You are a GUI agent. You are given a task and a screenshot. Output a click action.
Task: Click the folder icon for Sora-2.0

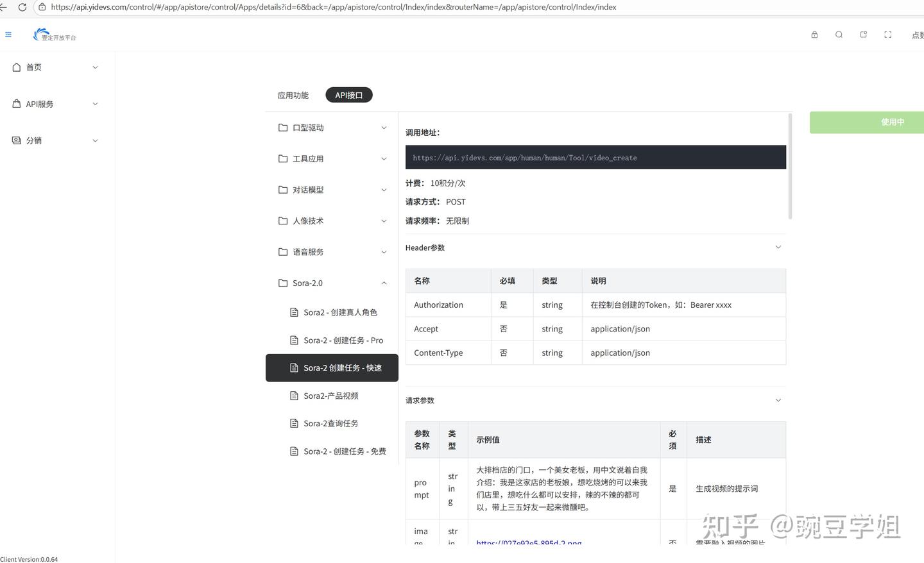pos(283,283)
